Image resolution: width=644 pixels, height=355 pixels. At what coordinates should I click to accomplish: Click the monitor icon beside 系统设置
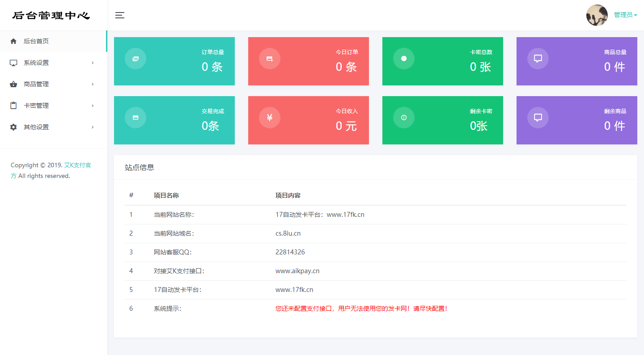tap(13, 63)
